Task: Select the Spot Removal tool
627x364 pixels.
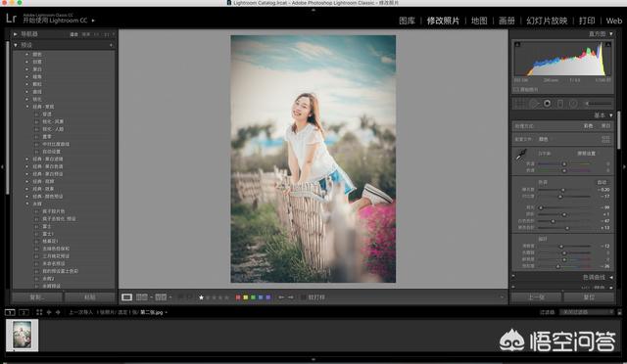Action: (x=534, y=104)
